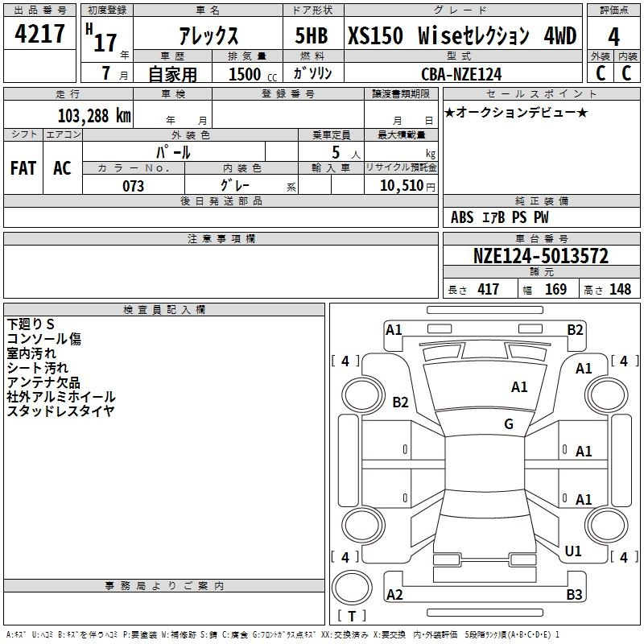
Task: Select inspector note 下廻りS
Action: [31, 324]
